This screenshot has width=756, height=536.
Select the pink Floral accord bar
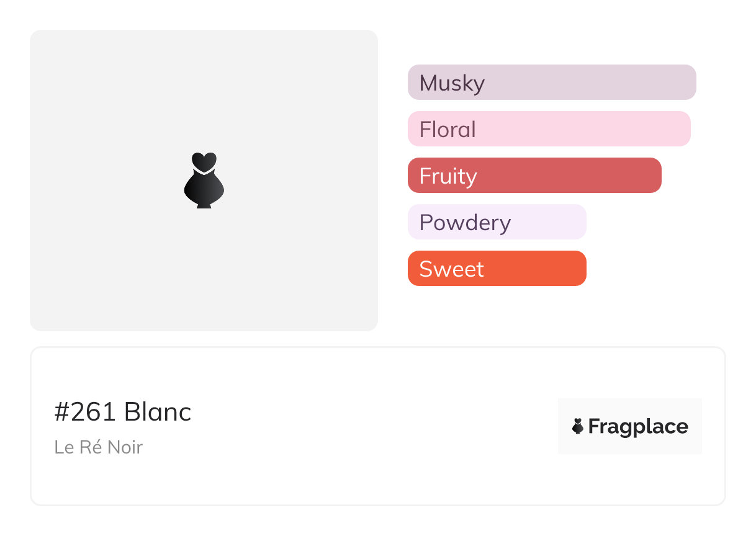[x=549, y=128]
